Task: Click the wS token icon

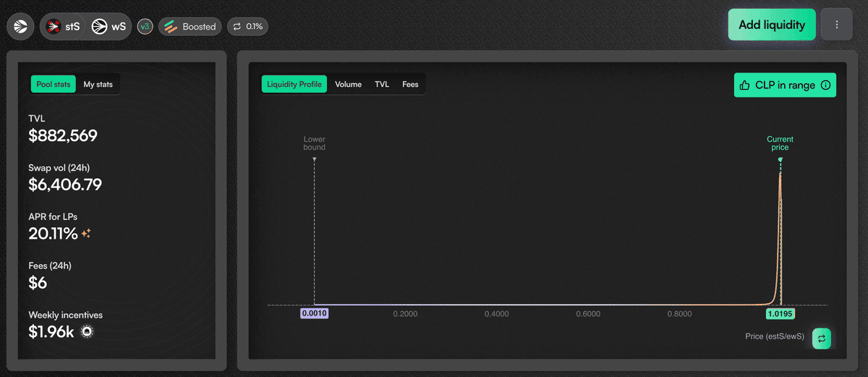Action: [99, 27]
